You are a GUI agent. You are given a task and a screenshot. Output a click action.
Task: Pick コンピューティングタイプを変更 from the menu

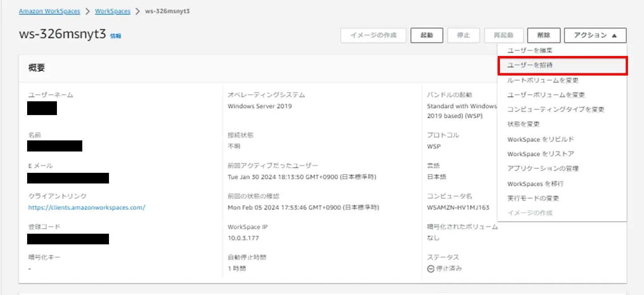pos(556,109)
